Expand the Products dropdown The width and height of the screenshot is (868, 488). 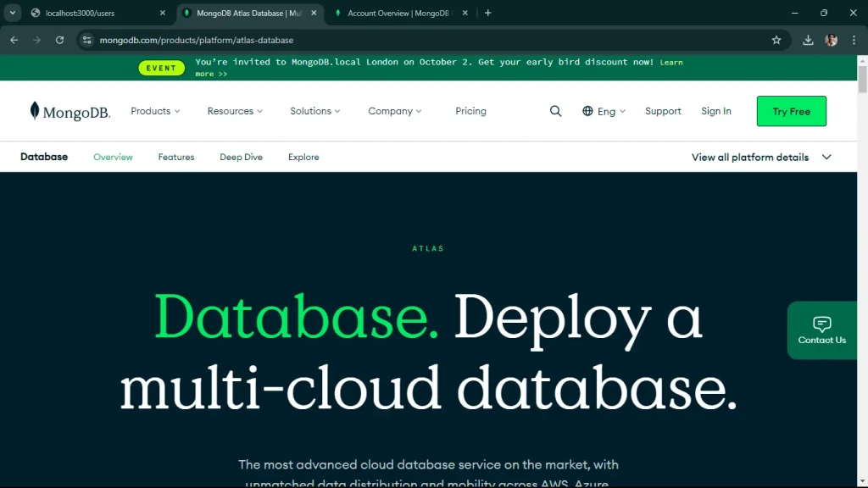155,111
